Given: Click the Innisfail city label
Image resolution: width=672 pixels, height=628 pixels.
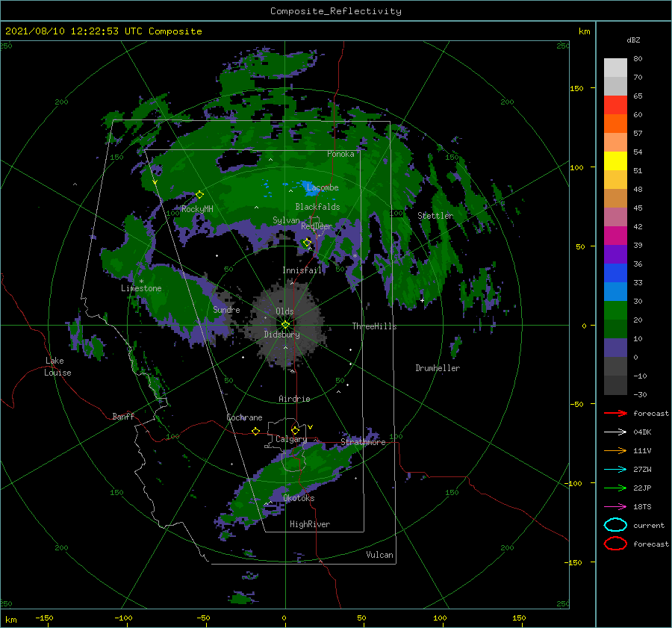Looking at the screenshot, I should tap(302, 270).
